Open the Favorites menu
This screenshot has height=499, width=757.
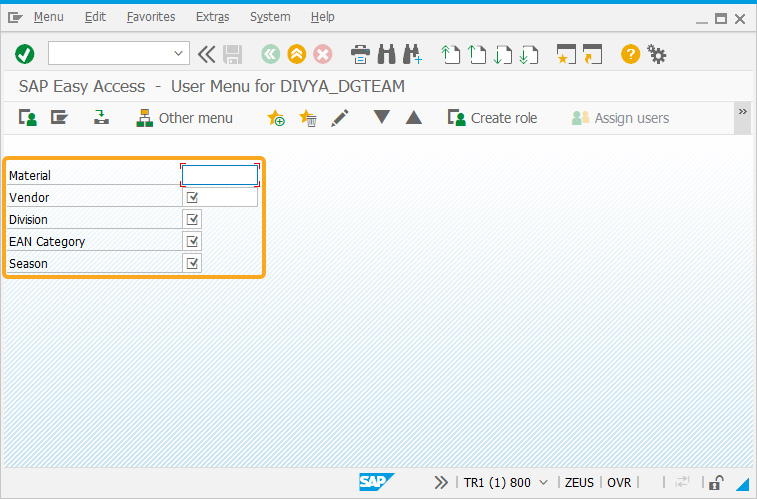[151, 17]
